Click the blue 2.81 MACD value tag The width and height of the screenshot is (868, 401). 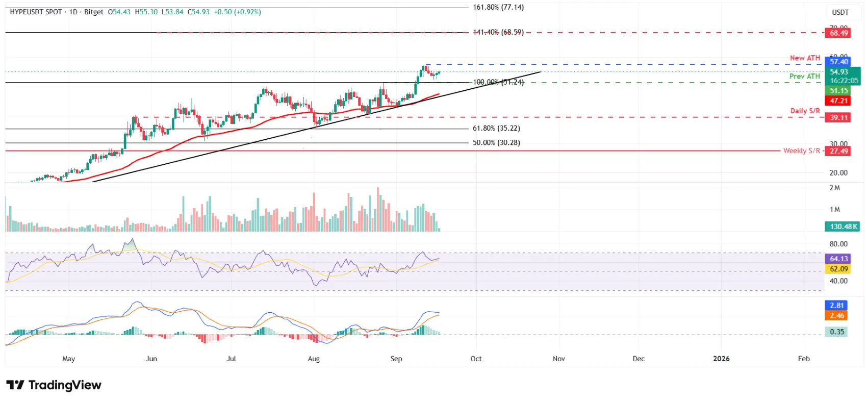point(836,306)
